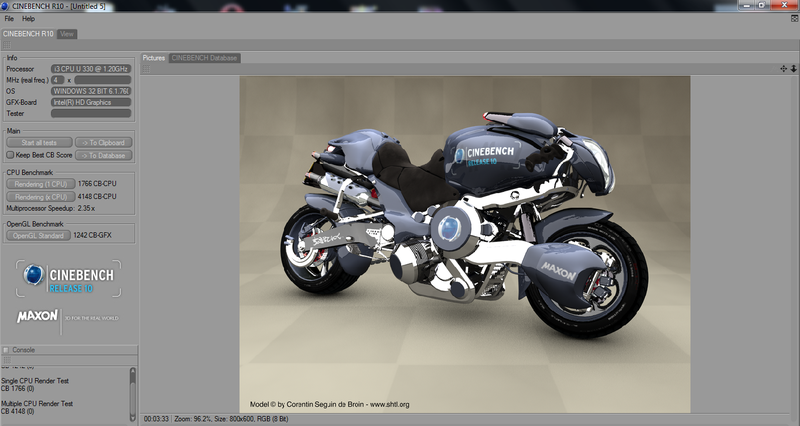Click the Zoom: 96.2% status bar text
Image resolution: width=800 pixels, height=426 pixels.
[191, 419]
